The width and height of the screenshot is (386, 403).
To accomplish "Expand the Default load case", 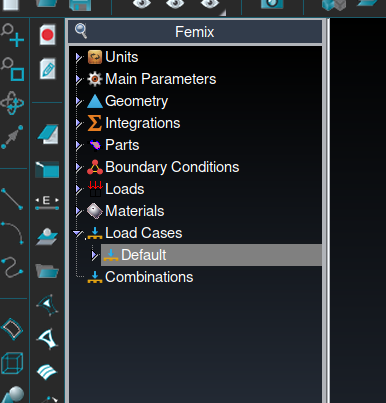I will 95,255.
